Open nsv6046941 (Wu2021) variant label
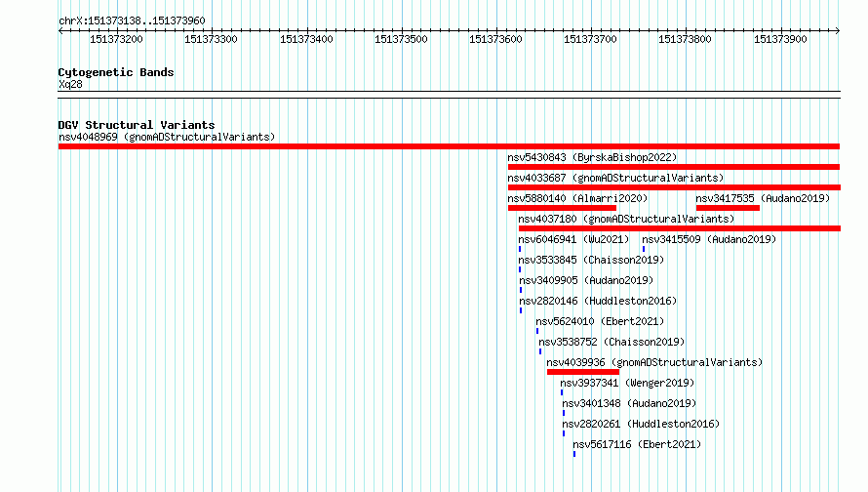The width and height of the screenshot is (868, 492). (573, 239)
